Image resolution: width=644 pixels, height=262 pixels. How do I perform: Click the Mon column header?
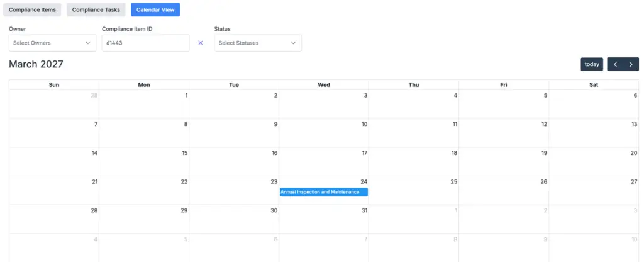pos(144,84)
